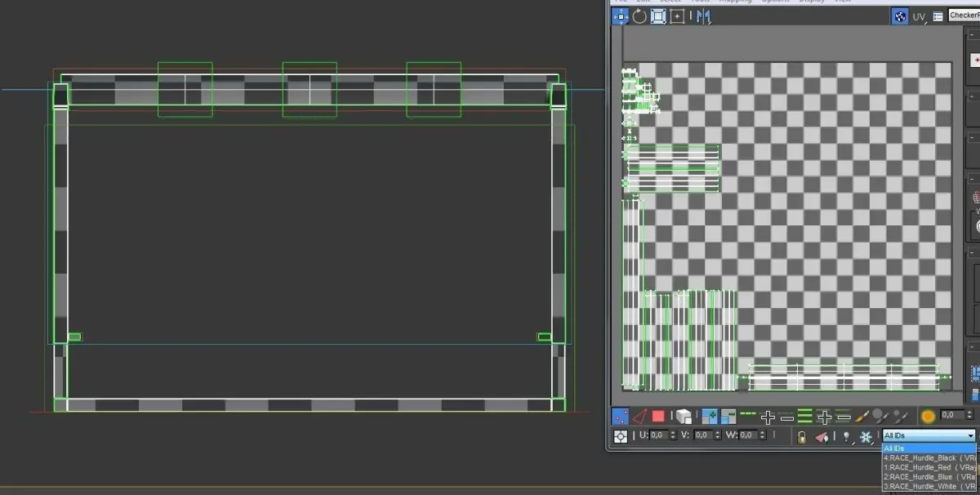Adjust the soft selection falloff spinner arrows

[969, 415]
